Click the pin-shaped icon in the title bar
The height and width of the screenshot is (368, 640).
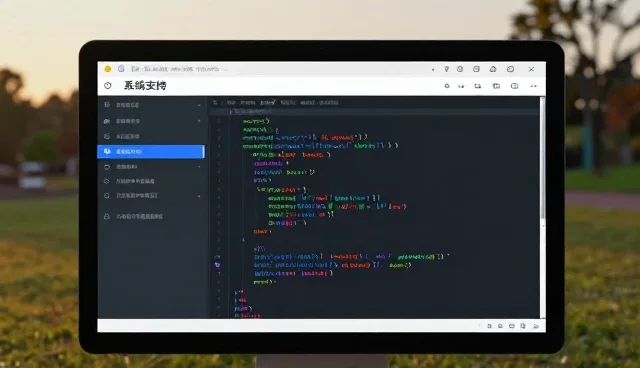446,69
